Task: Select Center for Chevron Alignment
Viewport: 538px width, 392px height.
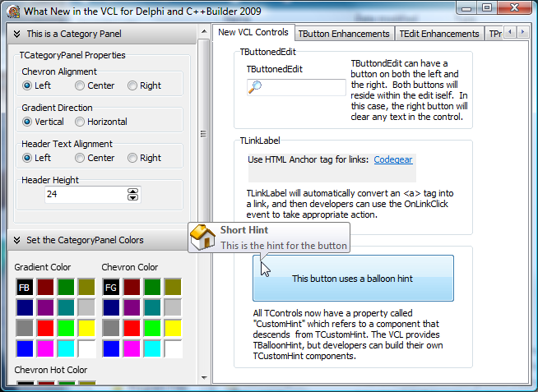Action: [80, 85]
